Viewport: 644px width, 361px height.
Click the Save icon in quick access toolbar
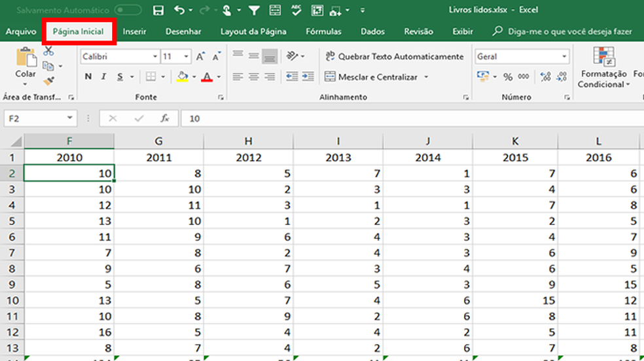158,10
